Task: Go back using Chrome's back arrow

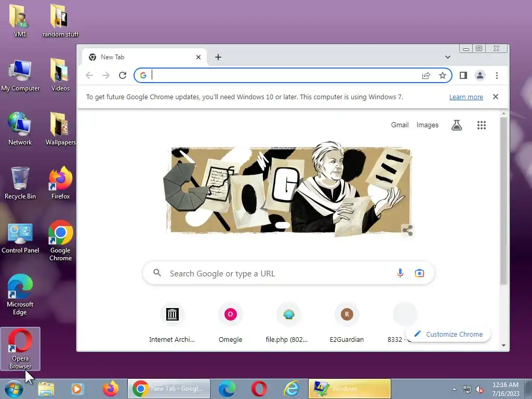Action: tap(89, 75)
